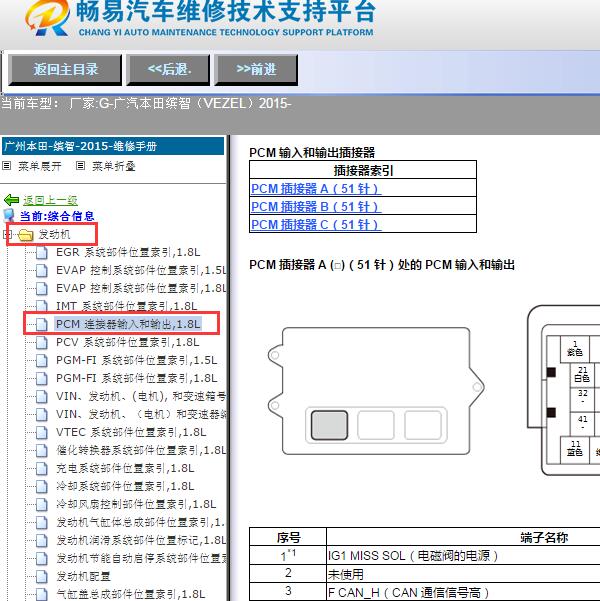Open 冷却系统部件位置索引,1.8L

(125, 486)
